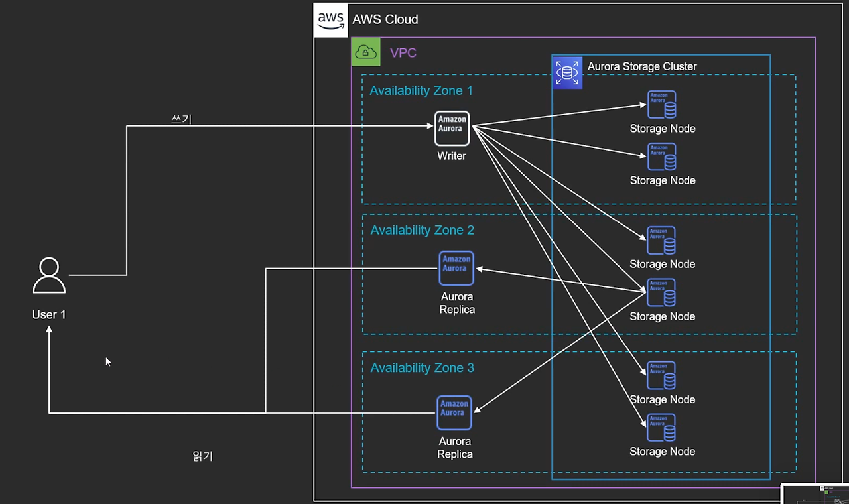849x504 pixels.
Task: Click the "AWS Cloud" label
Action: (385, 19)
